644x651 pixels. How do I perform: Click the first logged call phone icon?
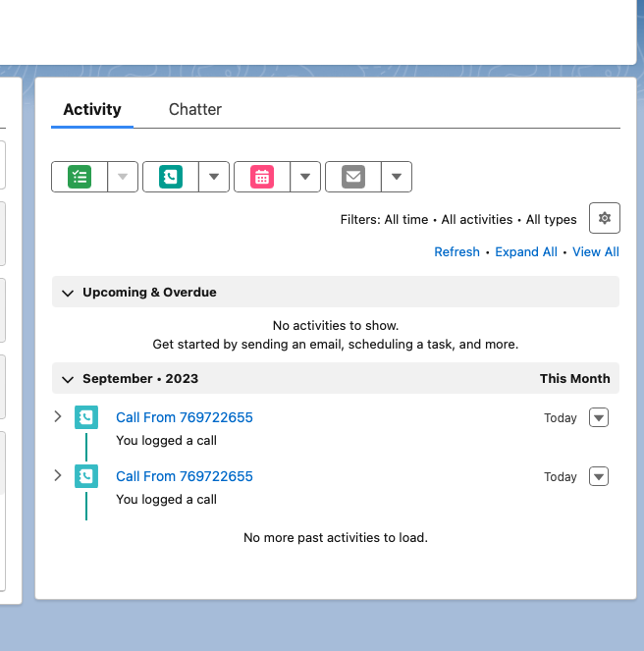click(x=86, y=417)
